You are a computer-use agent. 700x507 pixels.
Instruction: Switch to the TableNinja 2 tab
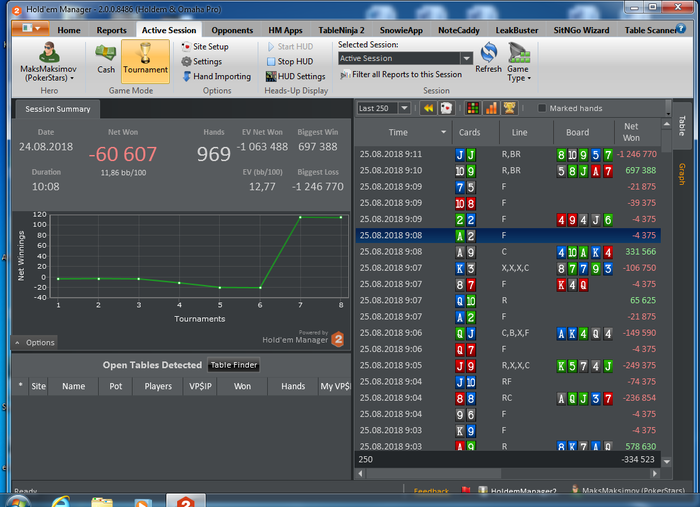[x=341, y=30]
